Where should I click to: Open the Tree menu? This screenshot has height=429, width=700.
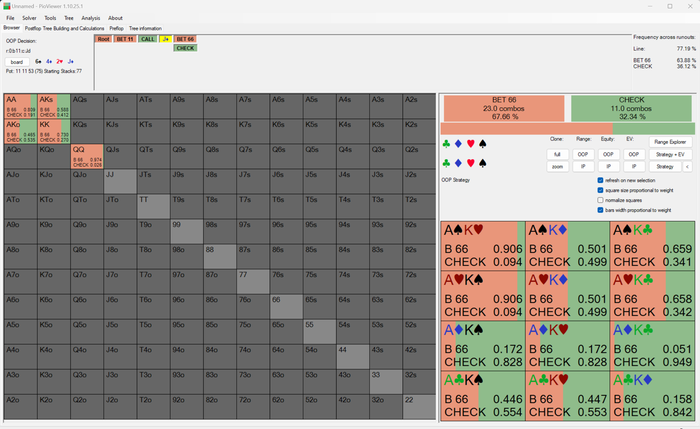tap(69, 18)
